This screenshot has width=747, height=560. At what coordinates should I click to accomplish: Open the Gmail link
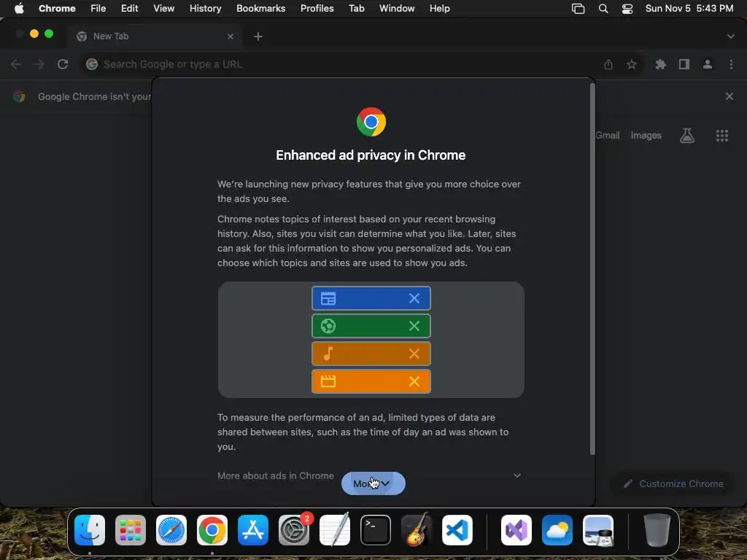coord(608,135)
